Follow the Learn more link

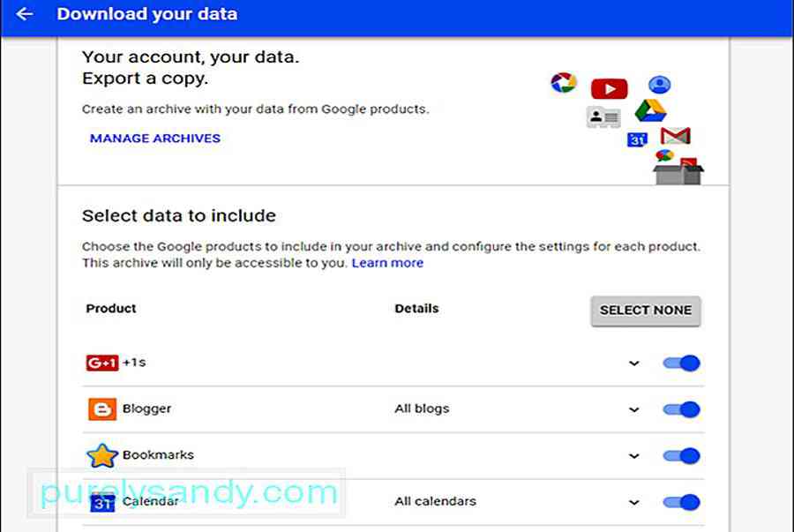click(x=387, y=263)
